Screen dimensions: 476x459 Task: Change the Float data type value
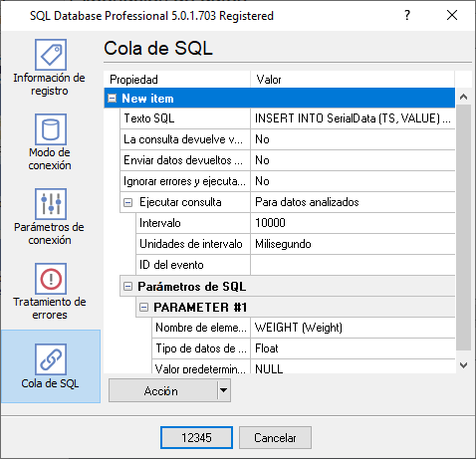(x=353, y=348)
